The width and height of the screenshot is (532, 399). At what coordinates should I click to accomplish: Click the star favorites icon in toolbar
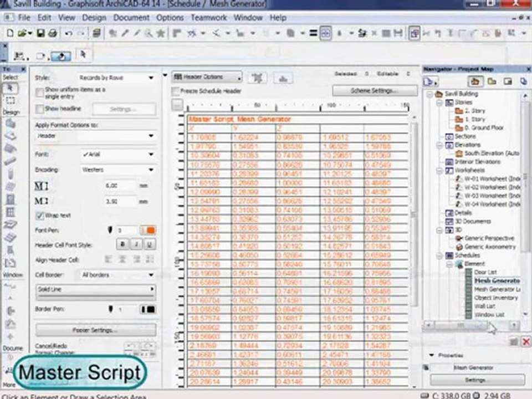(x=161, y=33)
